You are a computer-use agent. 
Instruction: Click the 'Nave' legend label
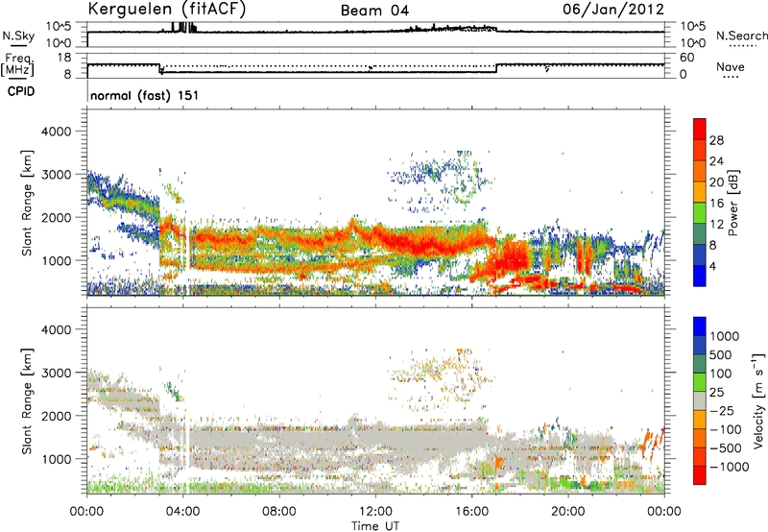[731, 66]
